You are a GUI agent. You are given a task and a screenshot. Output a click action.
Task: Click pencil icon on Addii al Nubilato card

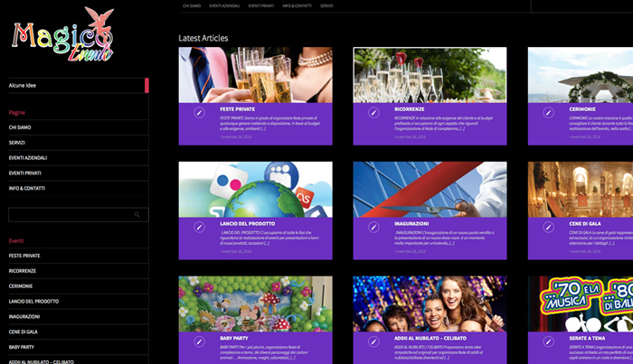[x=373, y=341]
